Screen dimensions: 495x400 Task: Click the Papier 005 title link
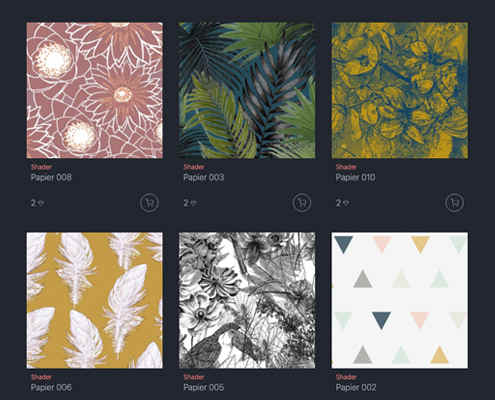tap(204, 387)
